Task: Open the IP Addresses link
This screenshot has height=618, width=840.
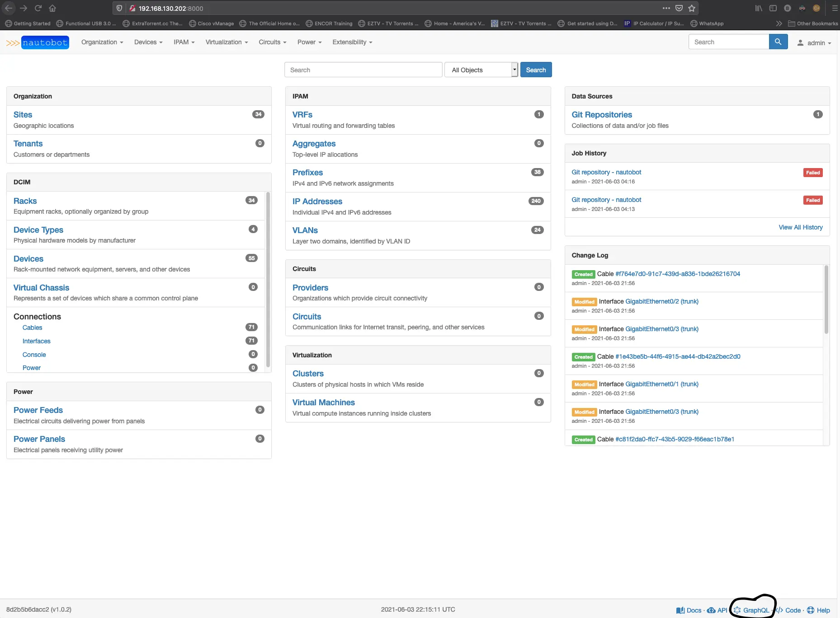Action: pos(317,201)
